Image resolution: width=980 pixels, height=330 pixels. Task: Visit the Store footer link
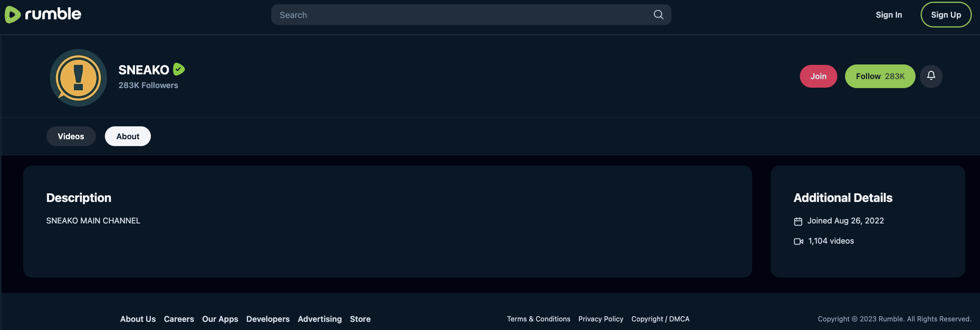(360, 319)
